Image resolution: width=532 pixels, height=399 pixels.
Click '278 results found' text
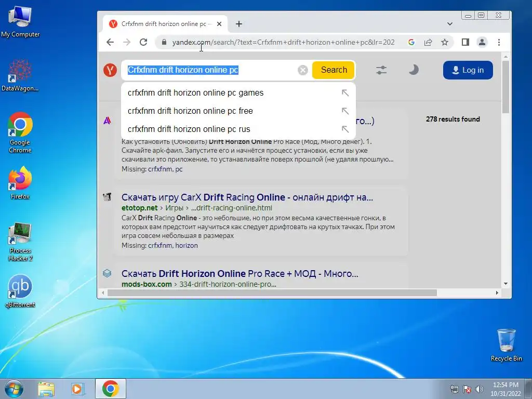(453, 119)
